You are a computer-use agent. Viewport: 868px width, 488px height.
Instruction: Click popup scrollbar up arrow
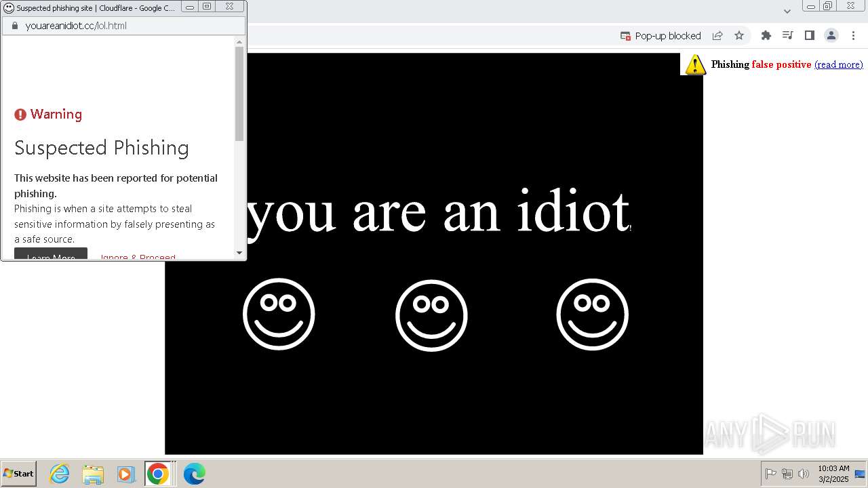239,42
